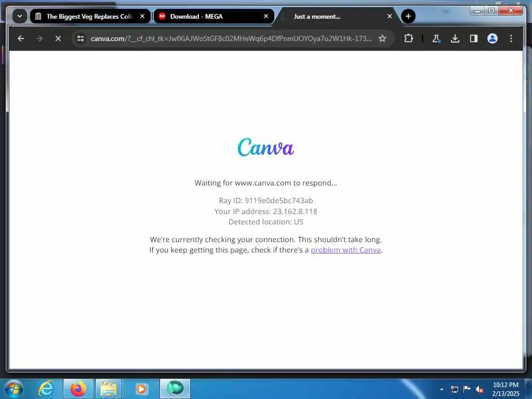The height and width of the screenshot is (399, 532).
Task: Switch to Download - MEGA tab
Action: pyautogui.click(x=214, y=16)
